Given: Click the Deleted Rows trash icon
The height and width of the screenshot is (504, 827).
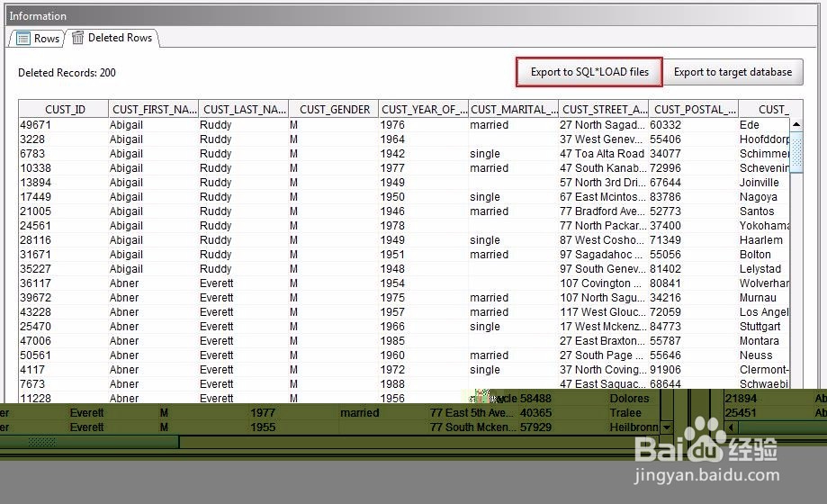Looking at the screenshot, I should click(x=77, y=38).
